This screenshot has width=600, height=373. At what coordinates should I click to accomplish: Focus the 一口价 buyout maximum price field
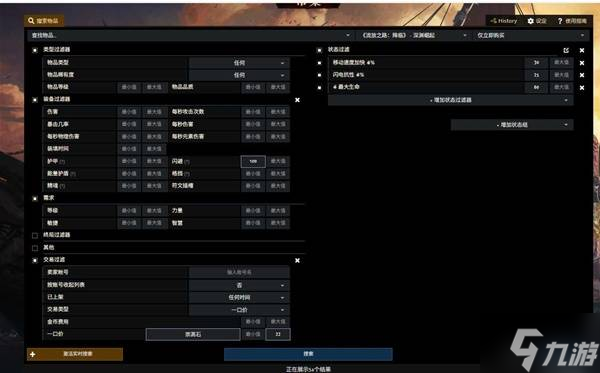(x=278, y=334)
